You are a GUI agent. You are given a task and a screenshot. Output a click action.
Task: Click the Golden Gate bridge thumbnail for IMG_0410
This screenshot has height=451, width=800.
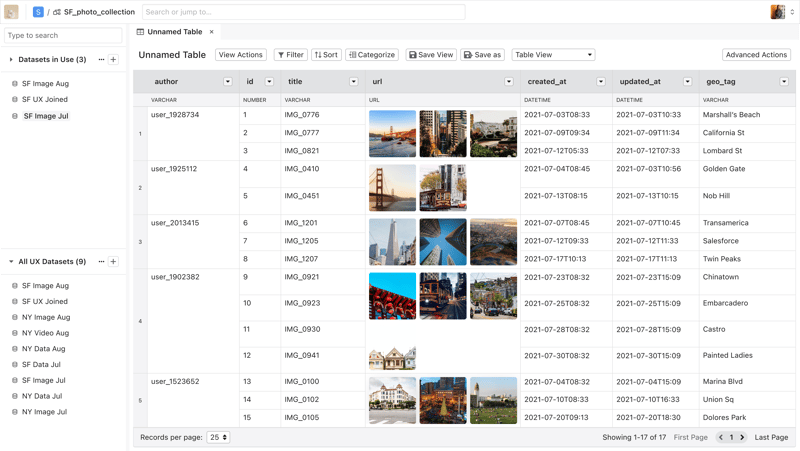point(392,187)
